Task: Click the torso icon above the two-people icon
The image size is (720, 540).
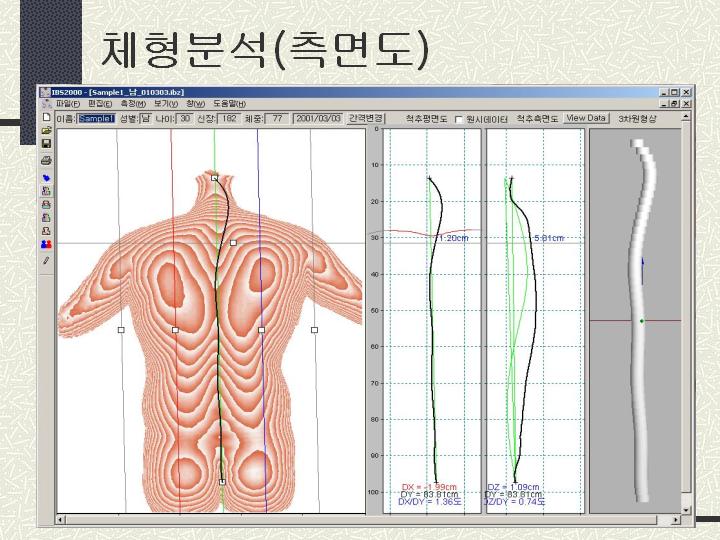Action: [46, 231]
